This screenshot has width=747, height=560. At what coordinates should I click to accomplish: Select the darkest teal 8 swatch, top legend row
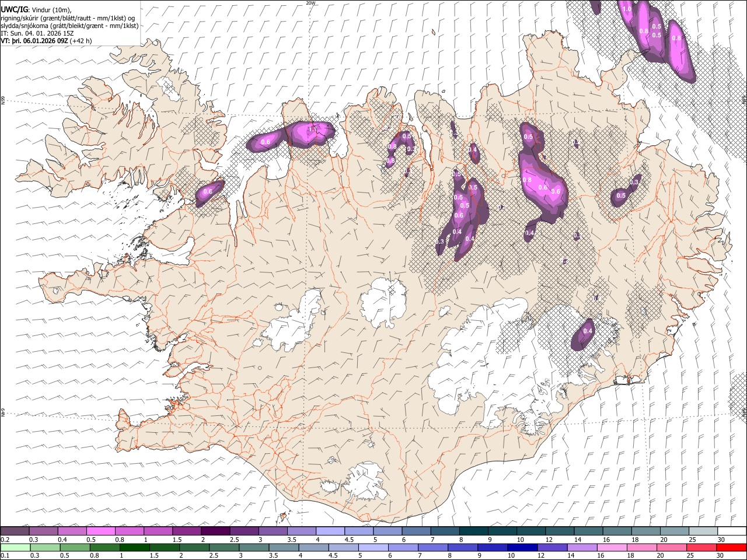tap(474, 531)
